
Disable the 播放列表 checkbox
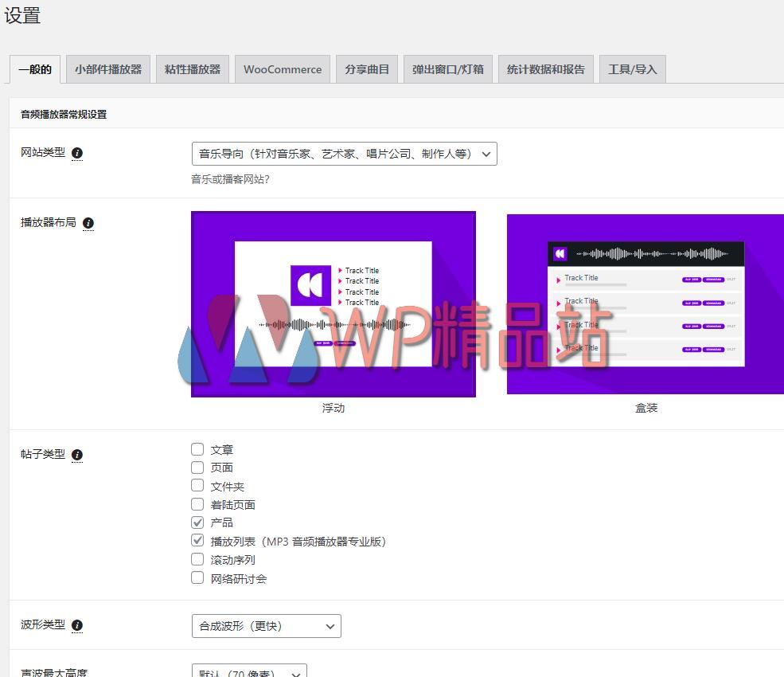coord(197,540)
